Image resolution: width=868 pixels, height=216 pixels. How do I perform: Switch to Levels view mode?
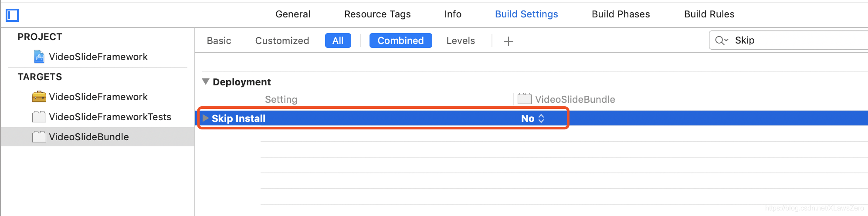[x=461, y=40]
